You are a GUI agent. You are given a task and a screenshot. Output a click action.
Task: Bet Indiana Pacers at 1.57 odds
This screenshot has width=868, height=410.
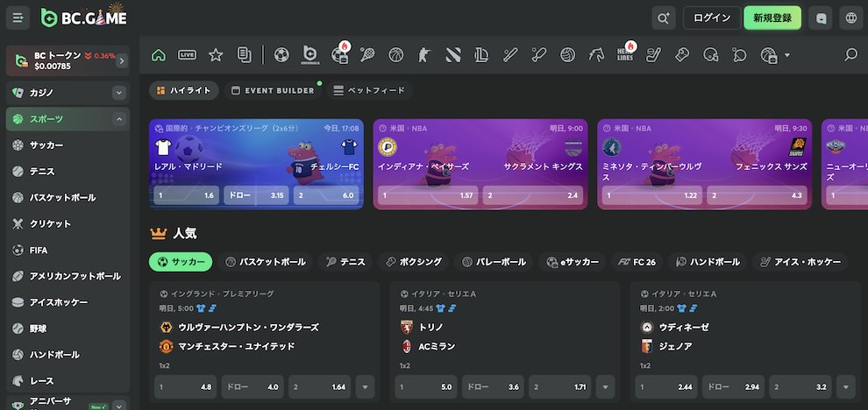[x=428, y=195]
